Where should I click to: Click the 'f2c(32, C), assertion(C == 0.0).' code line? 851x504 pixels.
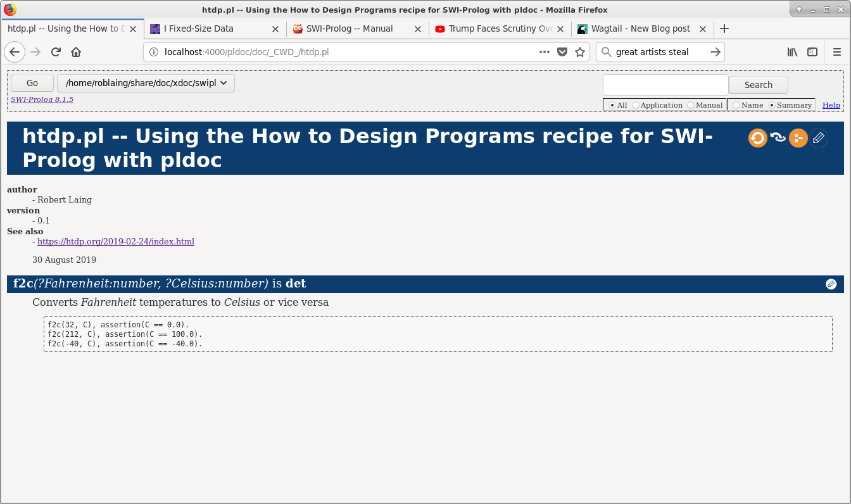pyautogui.click(x=118, y=325)
